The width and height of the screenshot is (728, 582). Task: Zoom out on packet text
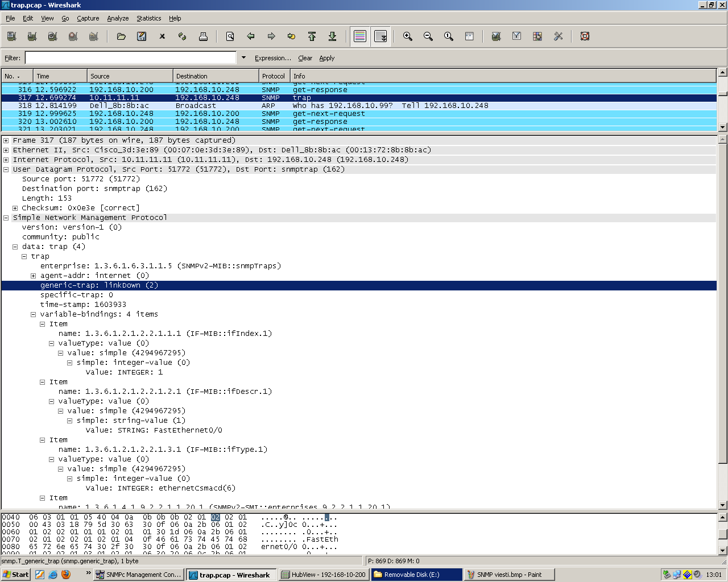pyautogui.click(x=428, y=36)
